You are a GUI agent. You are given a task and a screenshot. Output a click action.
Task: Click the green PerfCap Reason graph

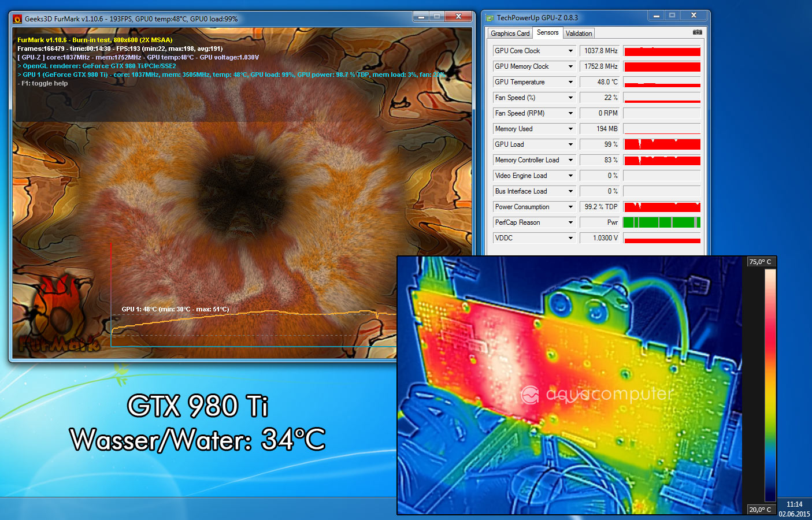tap(662, 222)
